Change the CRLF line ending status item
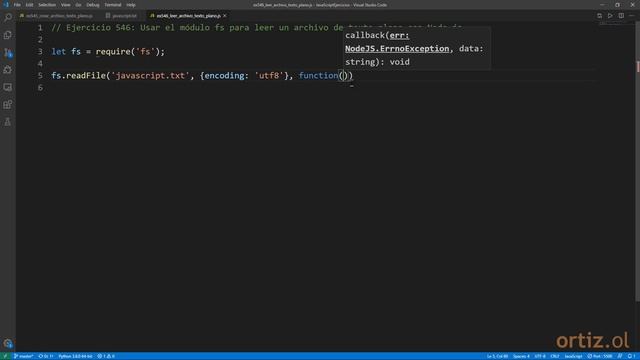The image size is (640, 360). (x=555, y=356)
